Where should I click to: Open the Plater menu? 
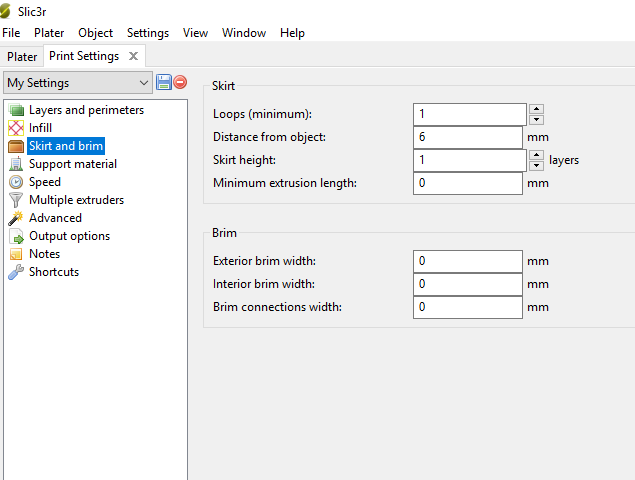pos(49,33)
